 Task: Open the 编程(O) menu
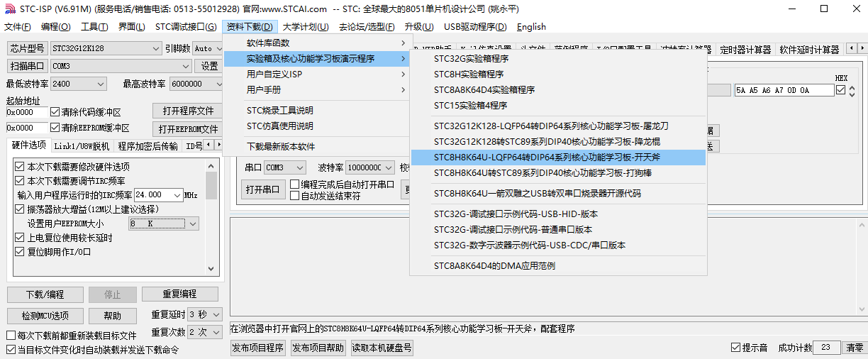click(x=56, y=27)
